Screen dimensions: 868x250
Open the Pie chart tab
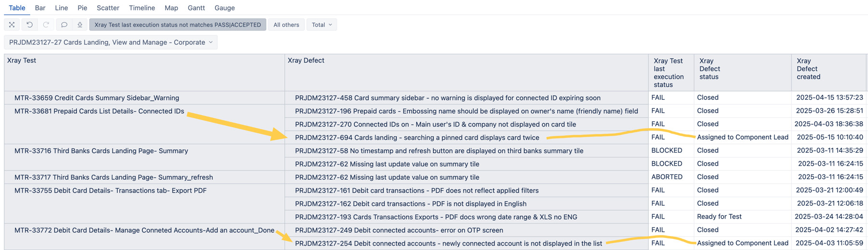[82, 8]
